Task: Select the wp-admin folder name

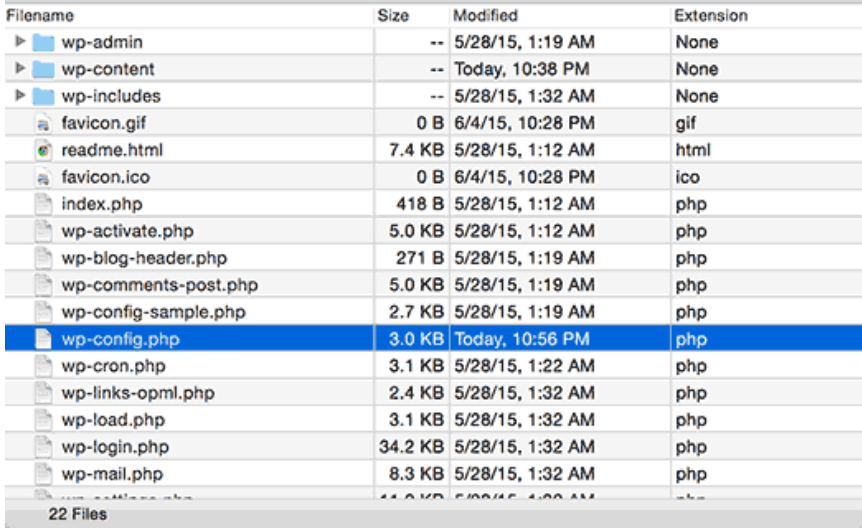Action: pos(102,42)
